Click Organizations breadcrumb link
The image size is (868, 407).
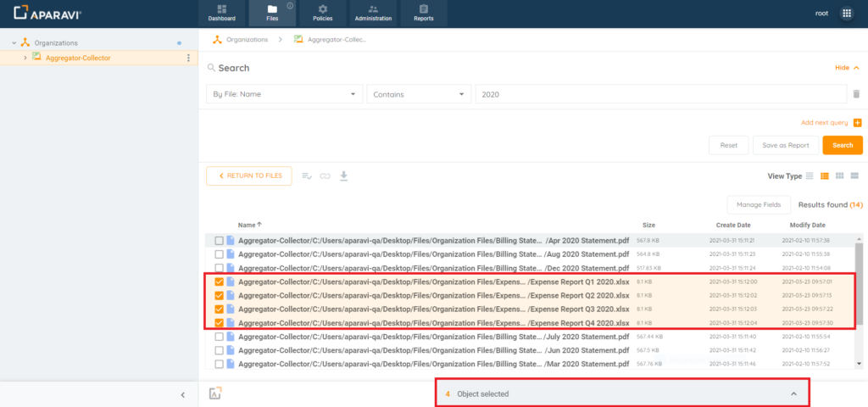pyautogui.click(x=247, y=40)
